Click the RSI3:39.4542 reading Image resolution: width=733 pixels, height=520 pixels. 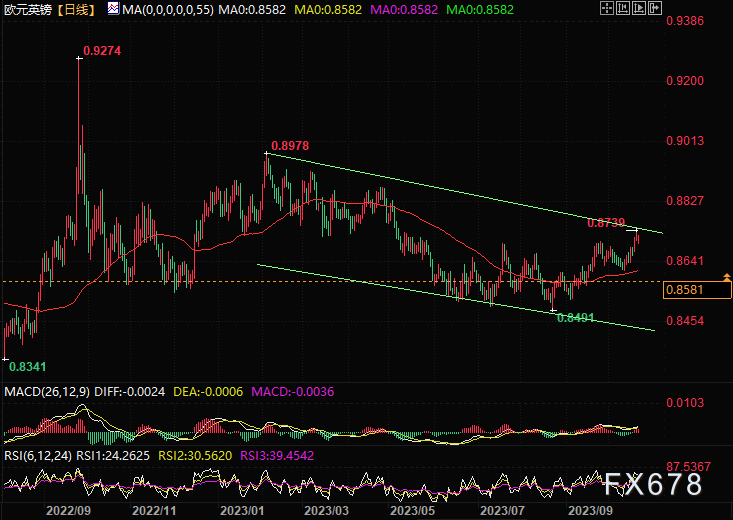[x=277, y=455]
